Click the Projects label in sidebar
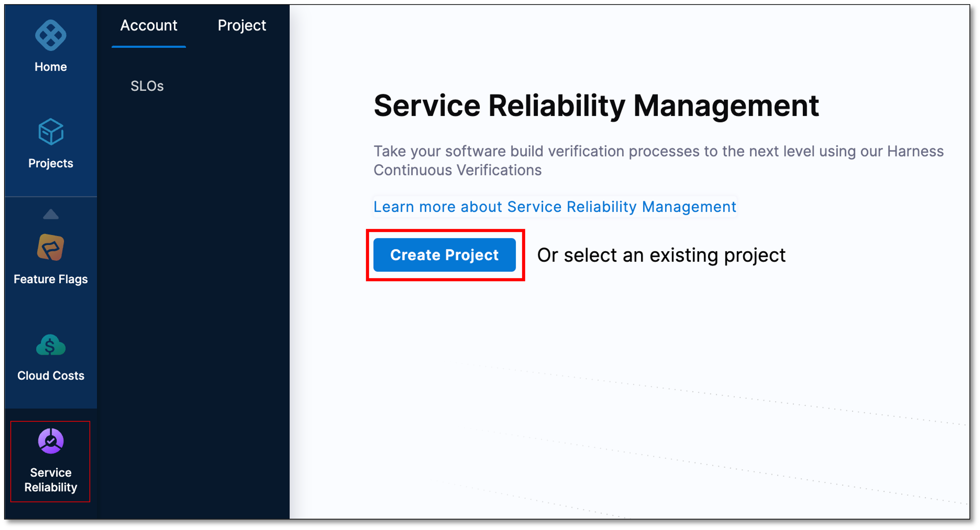Viewport: 980px width, 530px height. [50, 163]
